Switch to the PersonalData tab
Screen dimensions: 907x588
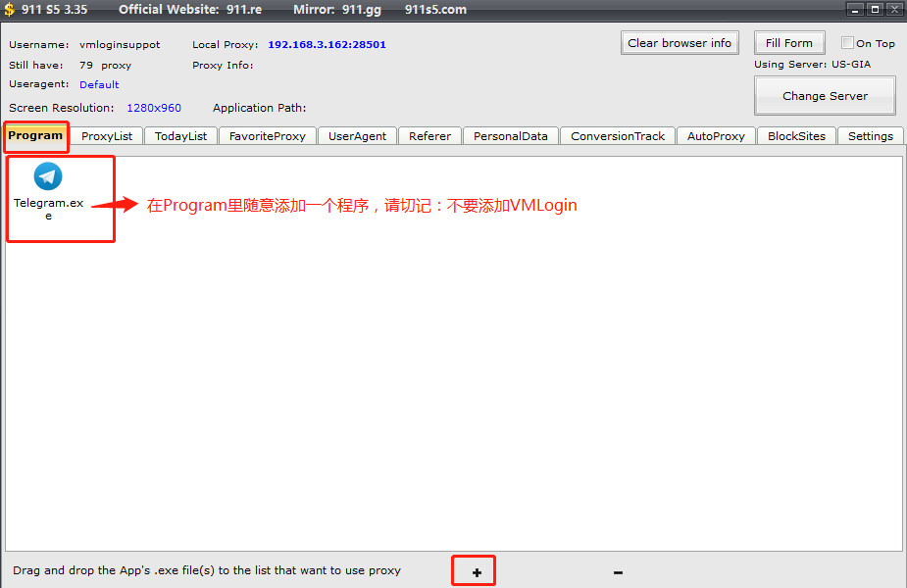(x=510, y=136)
